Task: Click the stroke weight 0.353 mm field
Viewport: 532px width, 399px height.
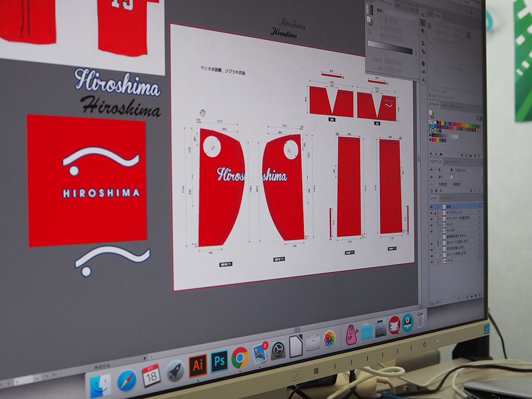Action: pos(460,170)
